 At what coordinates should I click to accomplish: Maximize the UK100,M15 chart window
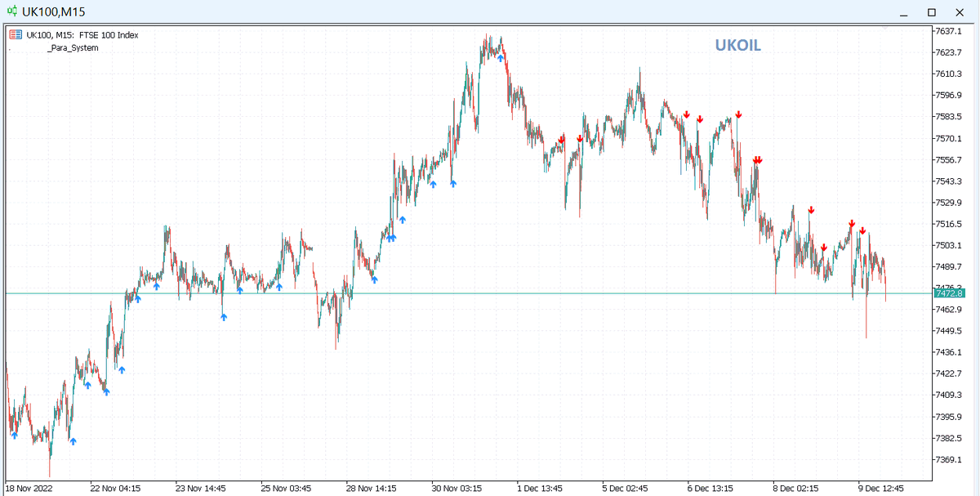(932, 11)
